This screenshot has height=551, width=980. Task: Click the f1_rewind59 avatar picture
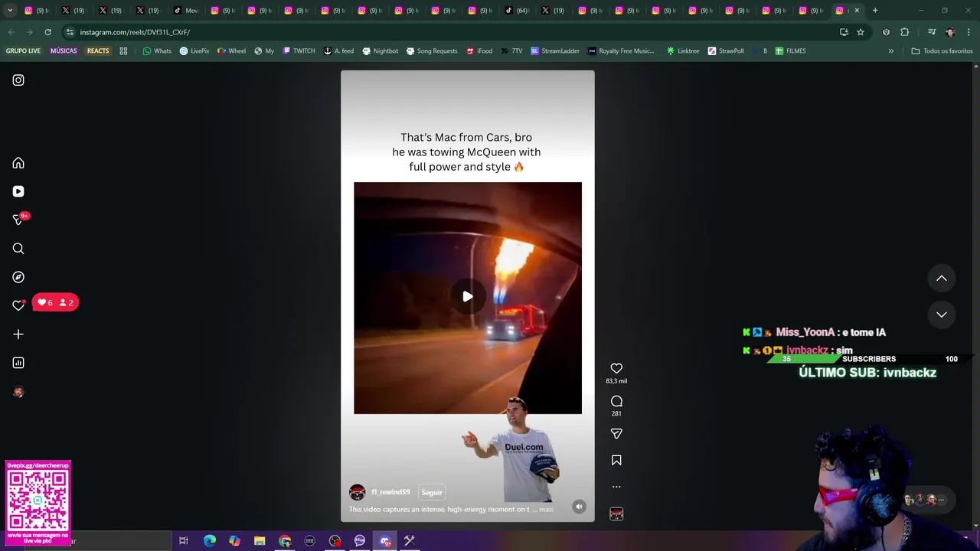(357, 492)
